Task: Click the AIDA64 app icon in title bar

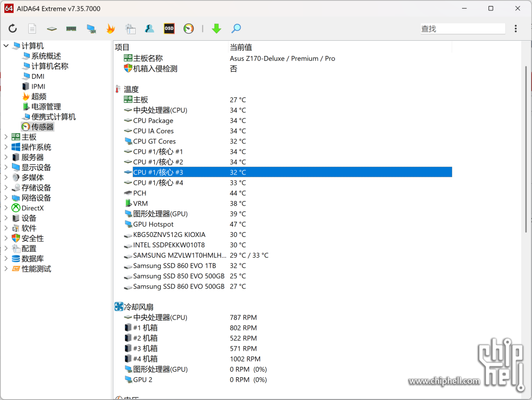Action: [x=9, y=9]
